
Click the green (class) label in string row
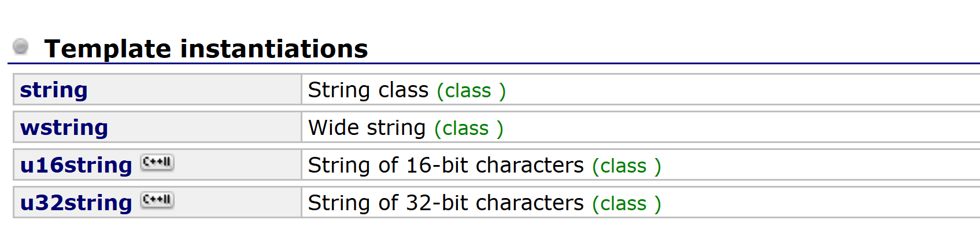pyautogui.click(x=471, y=91)
